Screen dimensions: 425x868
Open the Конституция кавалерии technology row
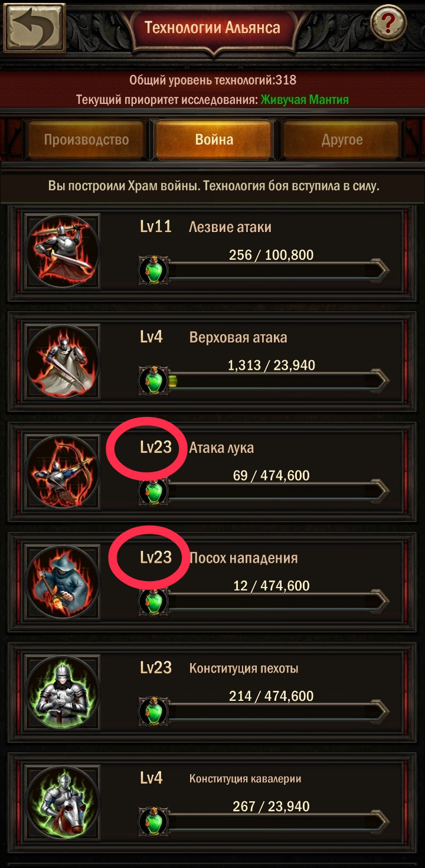coord(212,804)
